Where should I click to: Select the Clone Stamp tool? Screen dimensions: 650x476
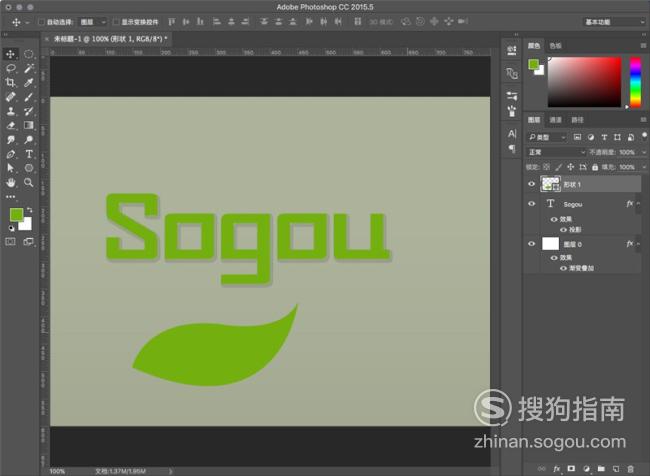(x=10, y=111)
